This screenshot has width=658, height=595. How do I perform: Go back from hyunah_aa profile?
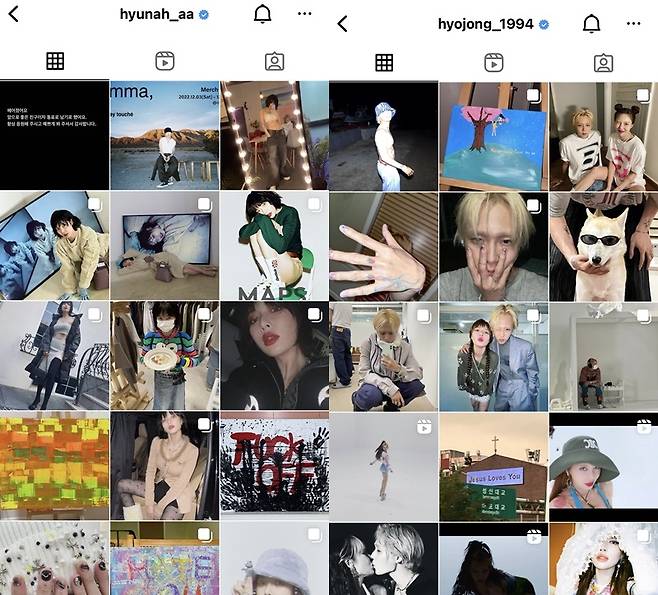(14, 15)
